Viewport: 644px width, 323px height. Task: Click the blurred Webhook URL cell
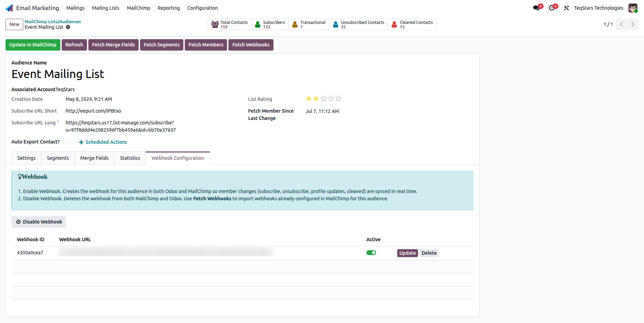(166, 252)
